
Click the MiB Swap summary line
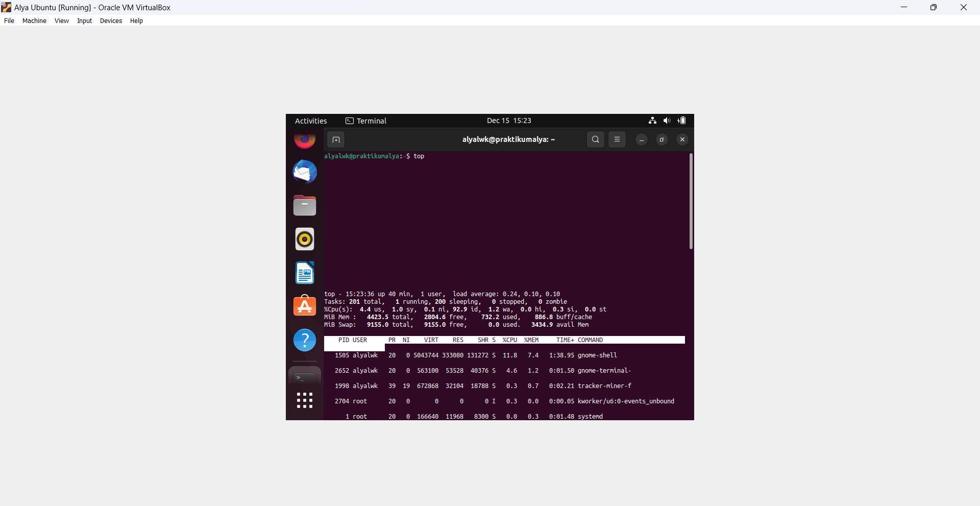coord(456,325)
